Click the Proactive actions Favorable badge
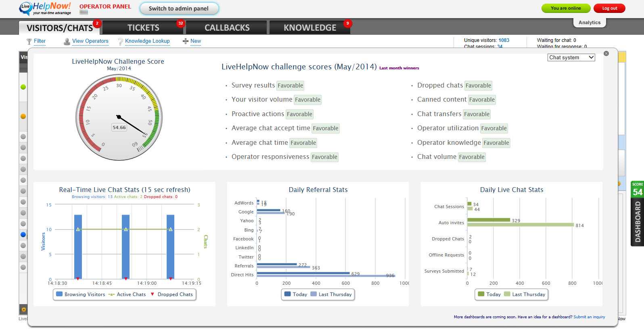Image resolution: width=644 pixels, height=336 pixels. (299, 114)
